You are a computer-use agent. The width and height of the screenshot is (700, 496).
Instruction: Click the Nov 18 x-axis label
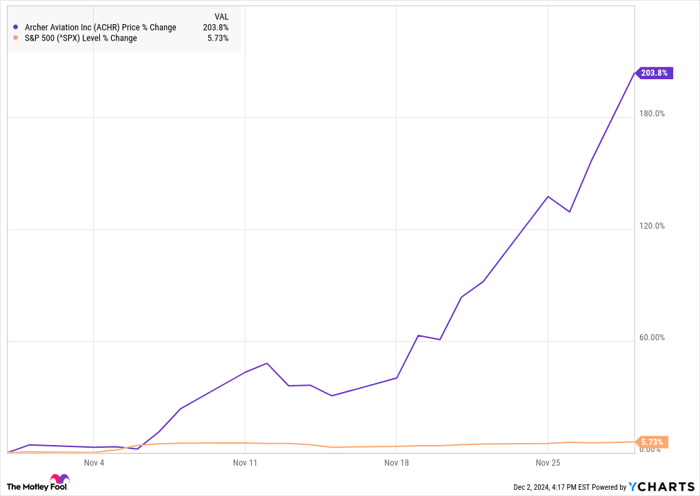[x=396, y=463]
